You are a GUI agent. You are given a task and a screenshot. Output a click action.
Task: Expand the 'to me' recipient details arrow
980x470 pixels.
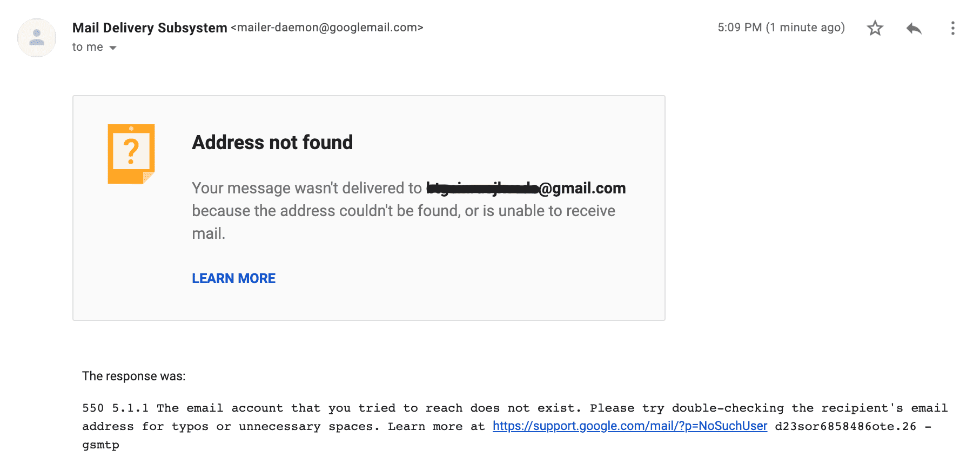113,48
